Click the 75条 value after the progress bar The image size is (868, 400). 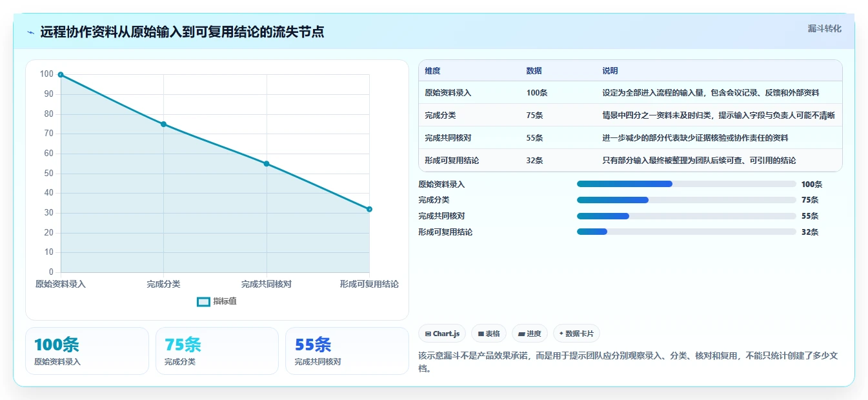point(810,200)
